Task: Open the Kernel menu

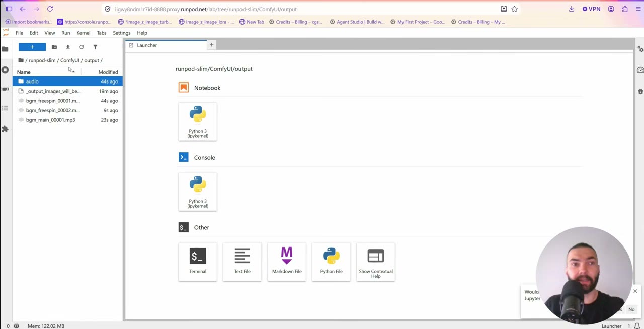Action: [x=84, y=33]
